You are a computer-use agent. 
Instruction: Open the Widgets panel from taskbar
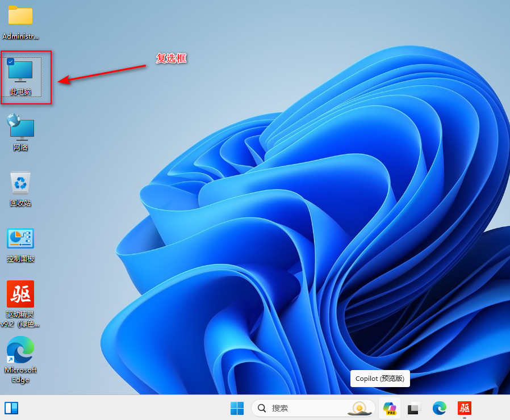pos(11,408)
